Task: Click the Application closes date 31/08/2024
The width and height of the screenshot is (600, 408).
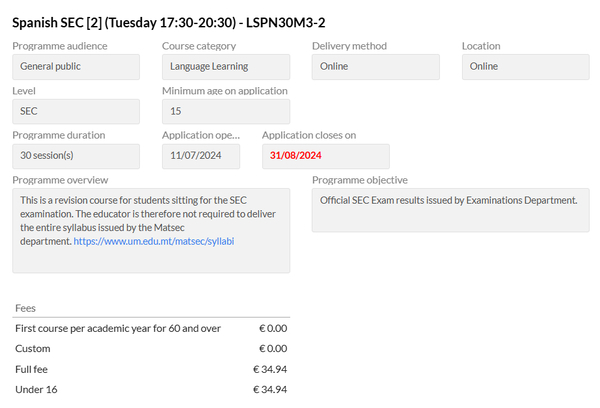Action: tap(325, 156)
